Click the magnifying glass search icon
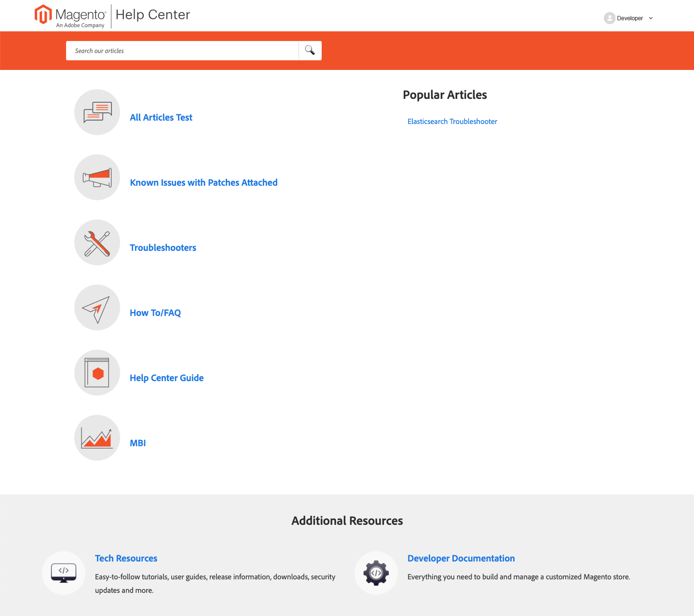This screenshot has width=694, height=616. [x=310, y=50]
